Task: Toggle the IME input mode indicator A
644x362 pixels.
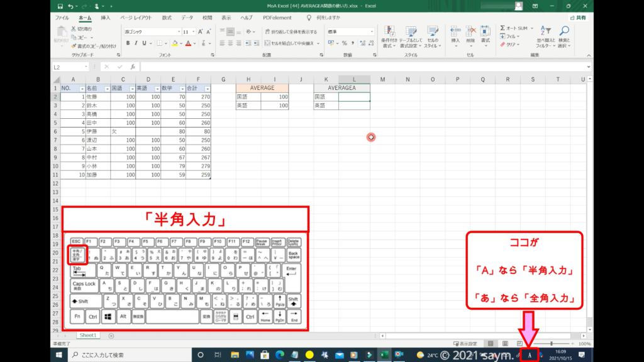Action: pos(530,355)
